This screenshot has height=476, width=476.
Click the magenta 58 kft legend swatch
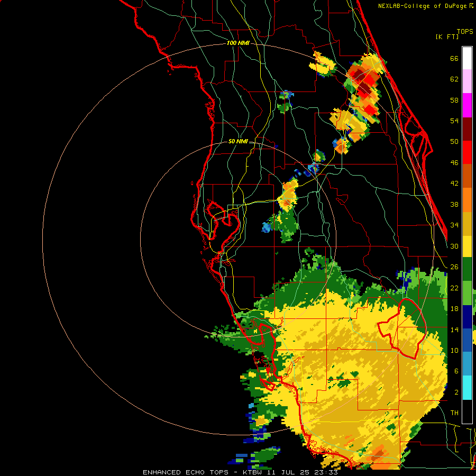click(x=467, y=105)
